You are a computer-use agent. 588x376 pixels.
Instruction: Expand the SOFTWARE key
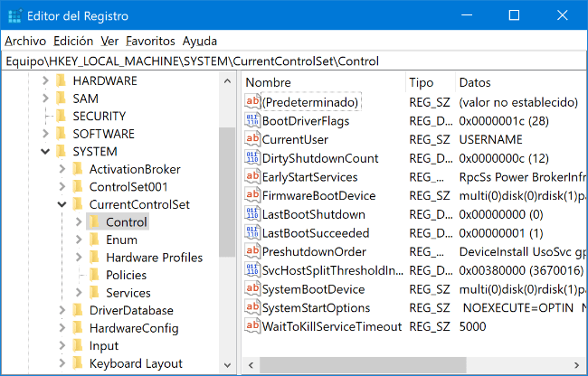pos(45,134)
